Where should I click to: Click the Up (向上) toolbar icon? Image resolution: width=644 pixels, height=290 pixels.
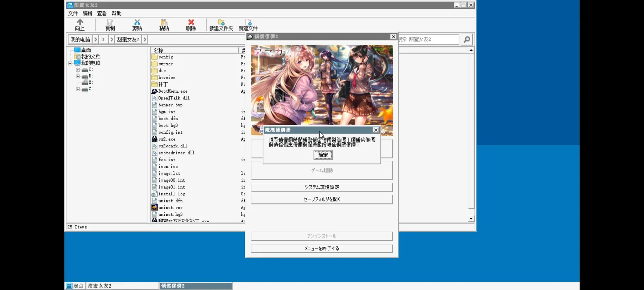click(80, 22)
